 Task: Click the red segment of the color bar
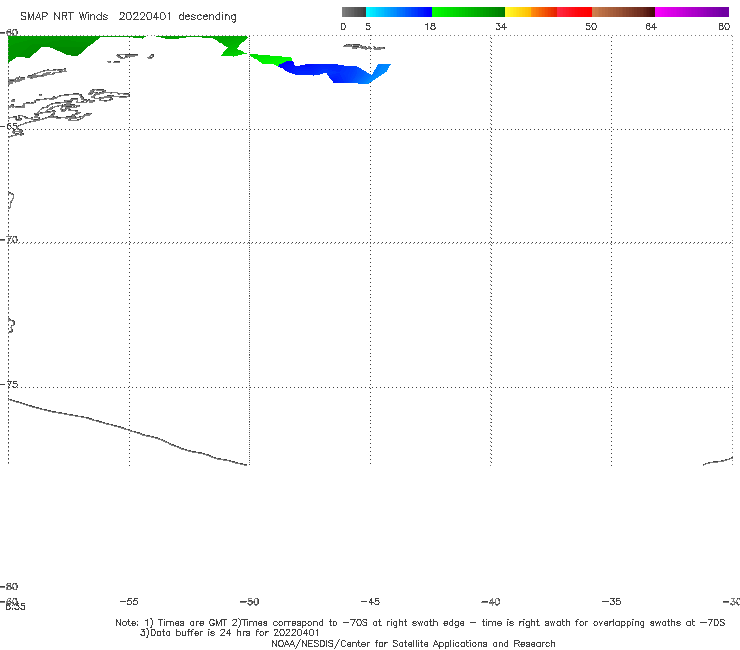click(574, 12)
